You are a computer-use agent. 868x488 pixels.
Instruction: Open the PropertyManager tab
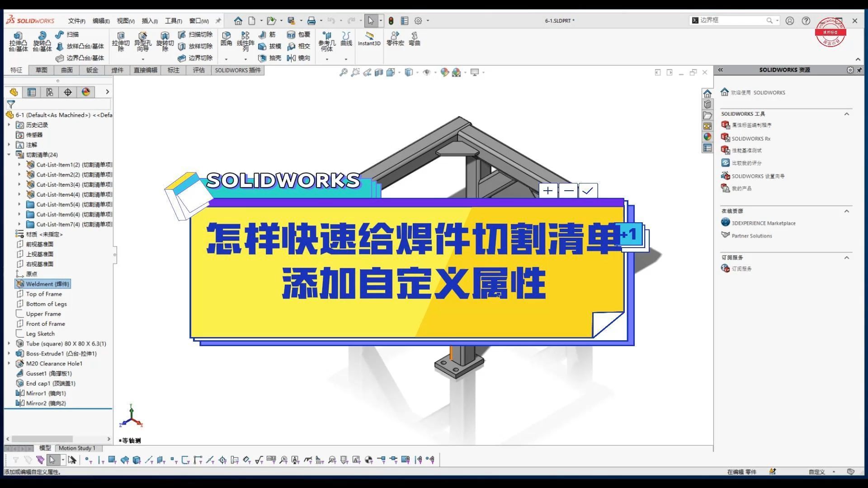point(32,92)
